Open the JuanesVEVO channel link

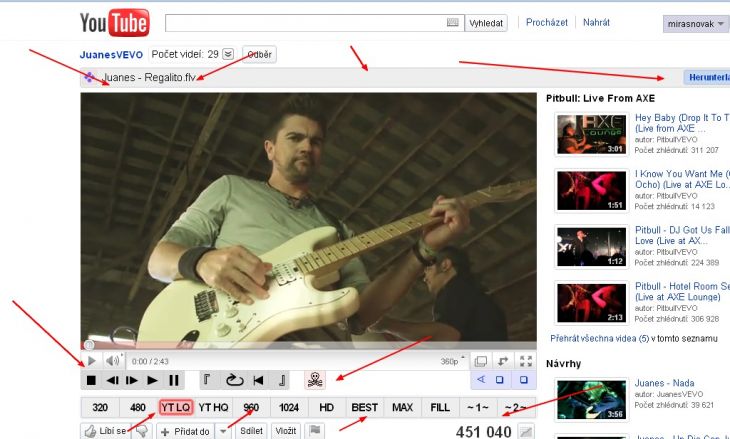pyautogui.click(x=111, y=55)
